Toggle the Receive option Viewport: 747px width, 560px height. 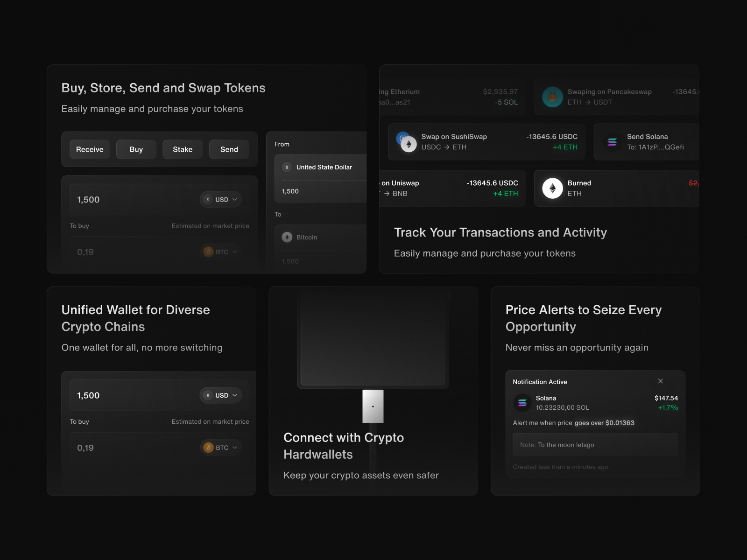pyautogui.click(x=90, y=149)
